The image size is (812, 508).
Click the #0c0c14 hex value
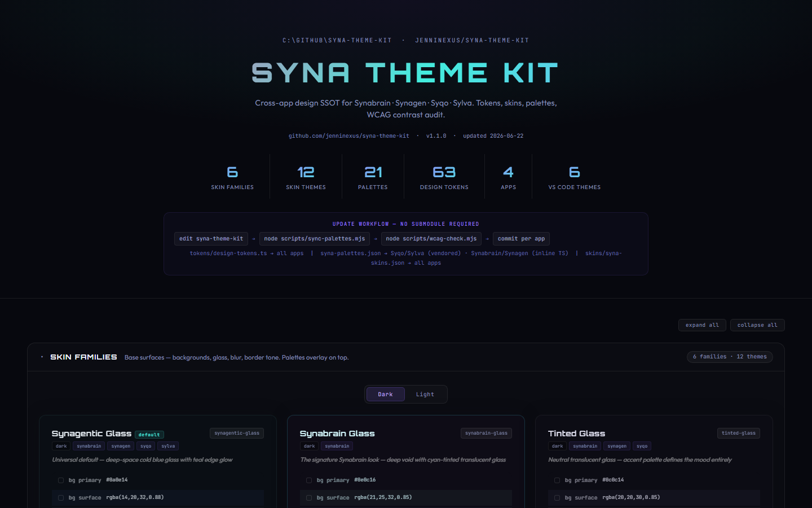(x=613, y=480)
